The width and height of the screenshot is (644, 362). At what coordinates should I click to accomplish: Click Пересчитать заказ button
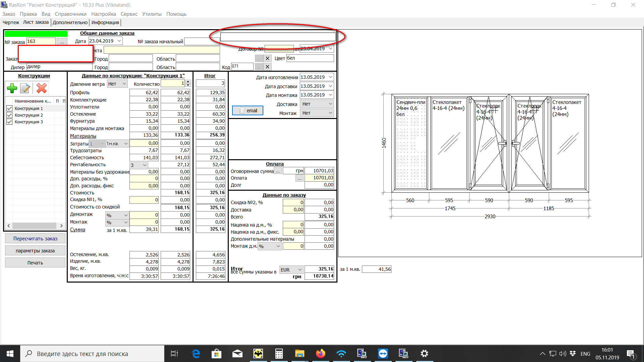click(x=35, y=239)
